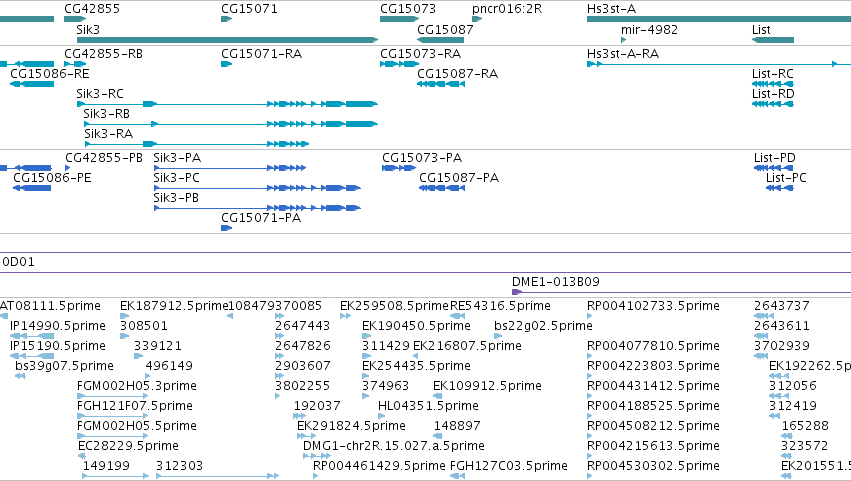Select transcript label CG42855-RB

point(104,54)
